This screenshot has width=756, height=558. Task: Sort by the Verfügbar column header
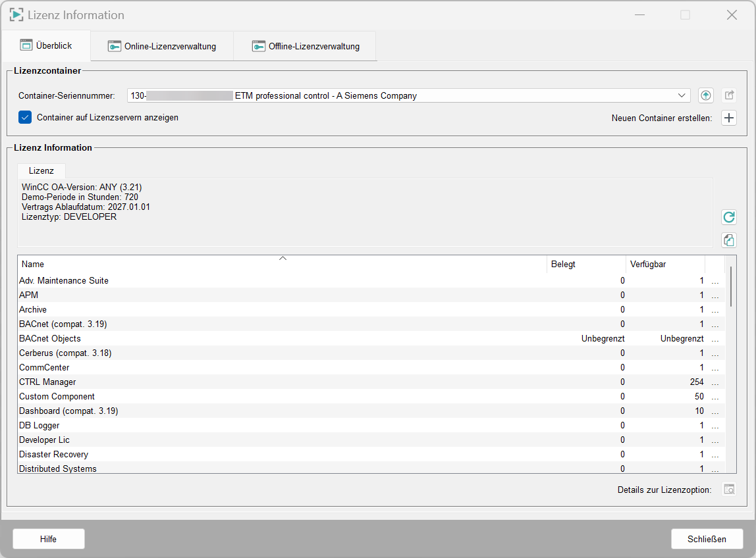pos(664,264)
